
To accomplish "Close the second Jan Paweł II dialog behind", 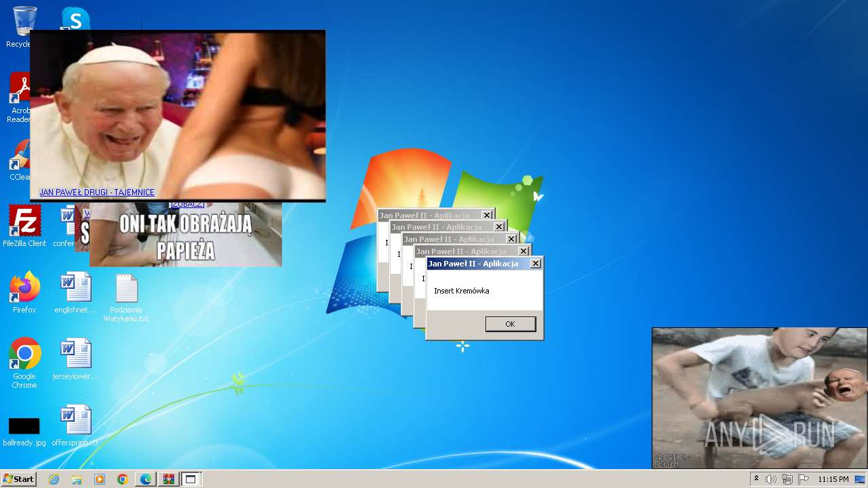I will [x=524, y=251].
